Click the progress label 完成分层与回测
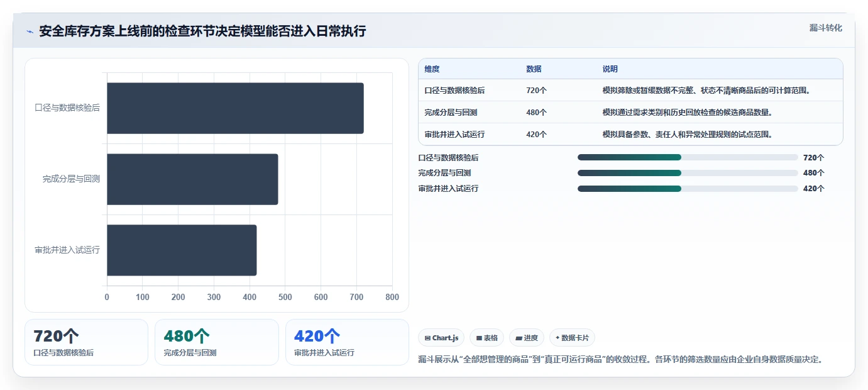Image resolution: width=868 pixels, height=390 pixels. [x=444, y=173]
